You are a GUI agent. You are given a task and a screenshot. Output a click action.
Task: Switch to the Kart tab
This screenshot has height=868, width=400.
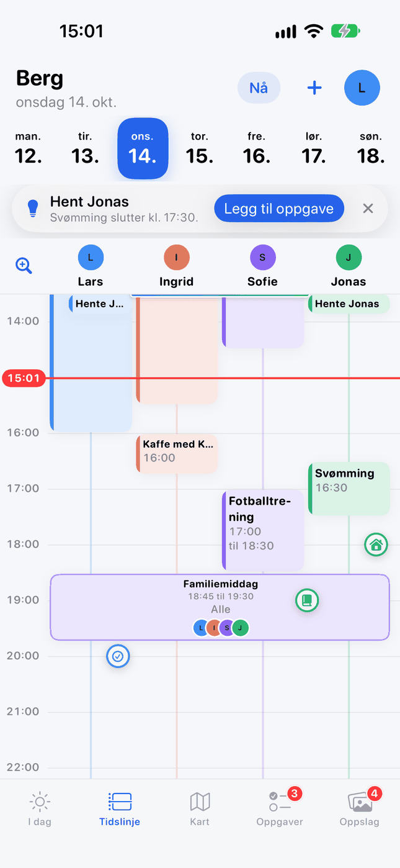point(200,808)
